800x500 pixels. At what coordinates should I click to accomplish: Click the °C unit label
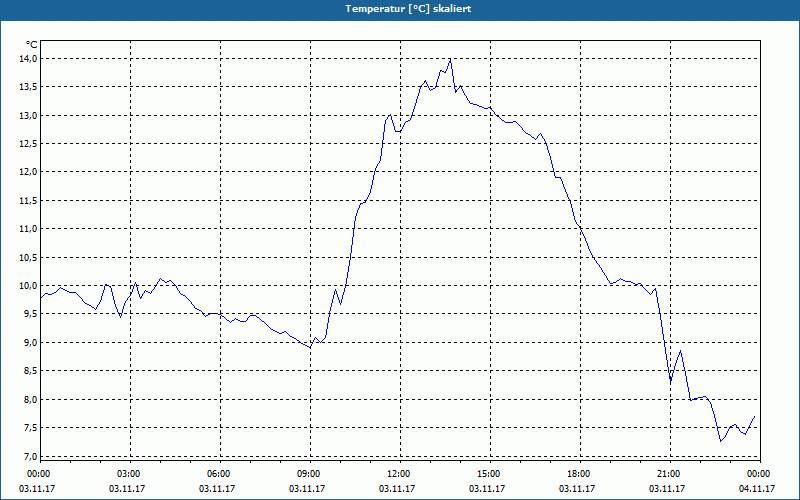coord(32,45)
